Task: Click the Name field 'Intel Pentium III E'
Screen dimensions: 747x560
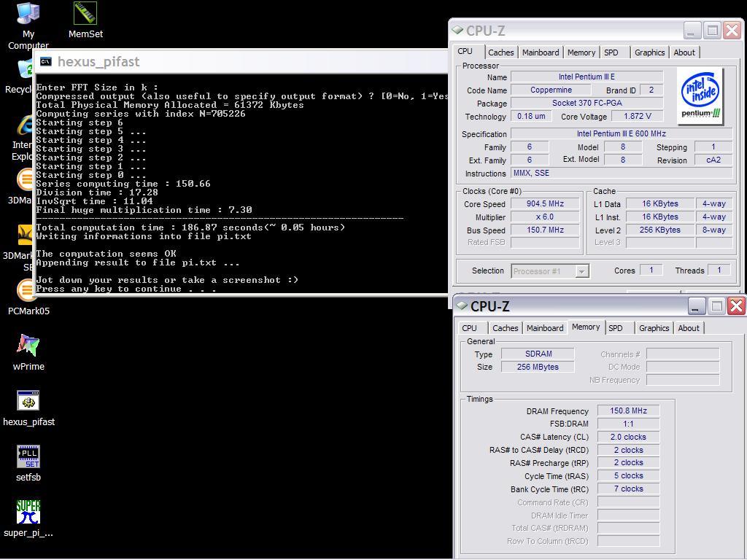Action: point(587,77)
